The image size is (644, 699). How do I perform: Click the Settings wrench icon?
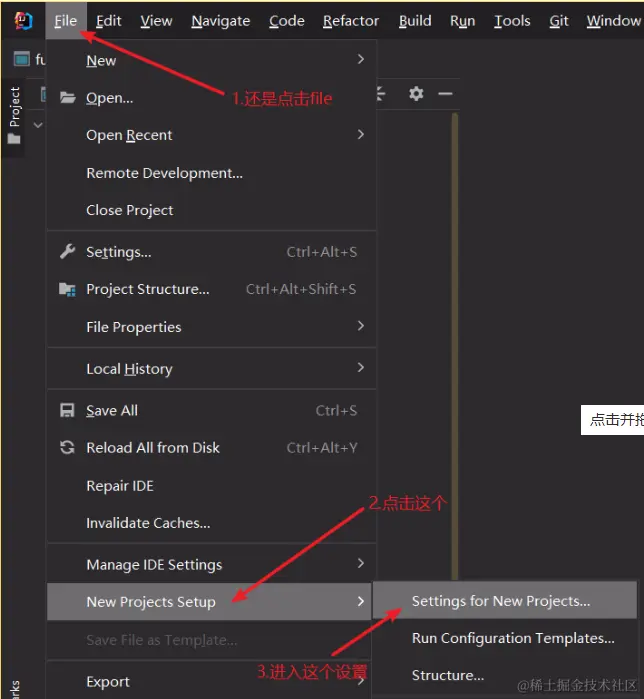click(x=68, y=251)
